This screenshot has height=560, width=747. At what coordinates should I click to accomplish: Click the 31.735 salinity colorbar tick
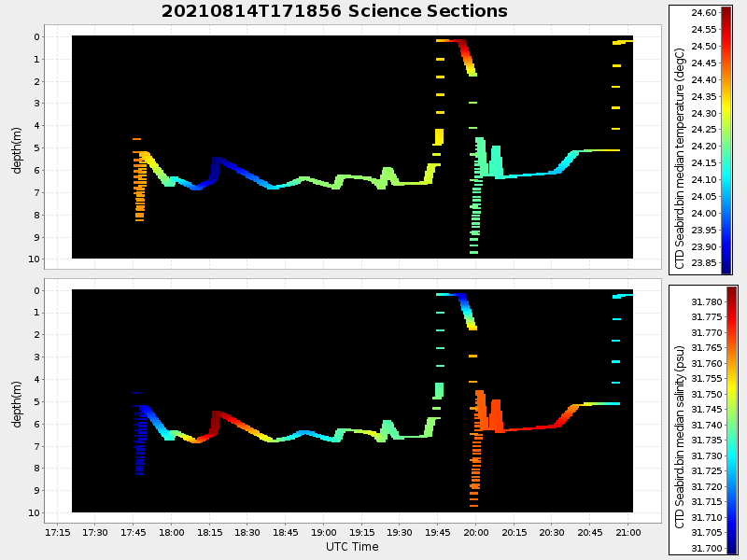click(707, 441)
